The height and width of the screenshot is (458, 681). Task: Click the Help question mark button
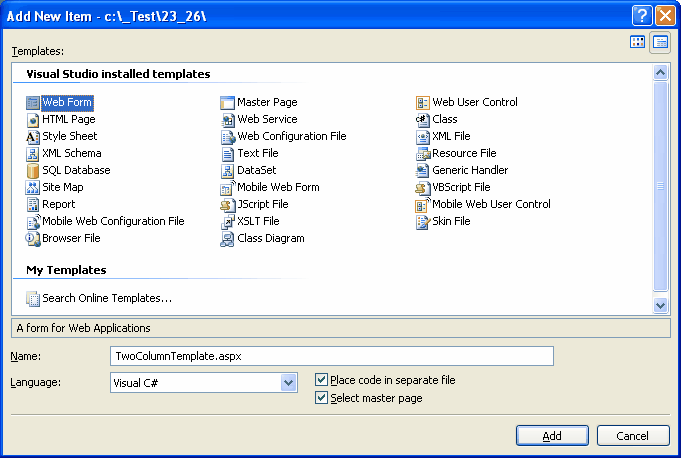tap(642, 16)
